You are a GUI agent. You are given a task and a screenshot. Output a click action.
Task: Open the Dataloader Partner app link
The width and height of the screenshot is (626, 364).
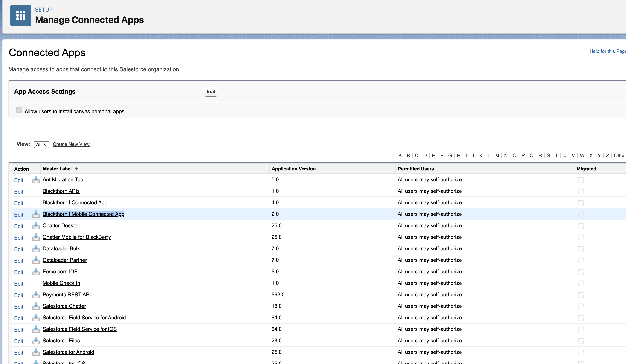(x=65, y=260)
